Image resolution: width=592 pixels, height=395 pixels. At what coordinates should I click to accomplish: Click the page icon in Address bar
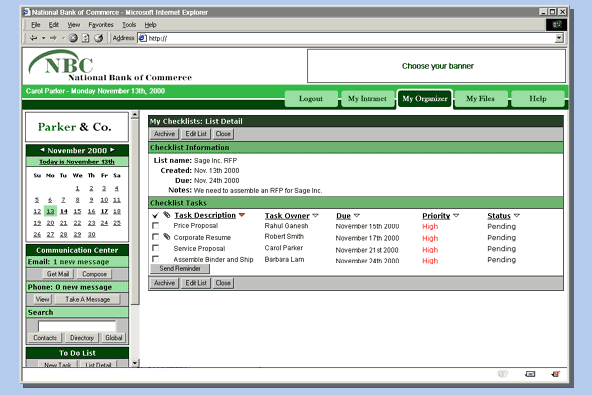click(142, 38)
